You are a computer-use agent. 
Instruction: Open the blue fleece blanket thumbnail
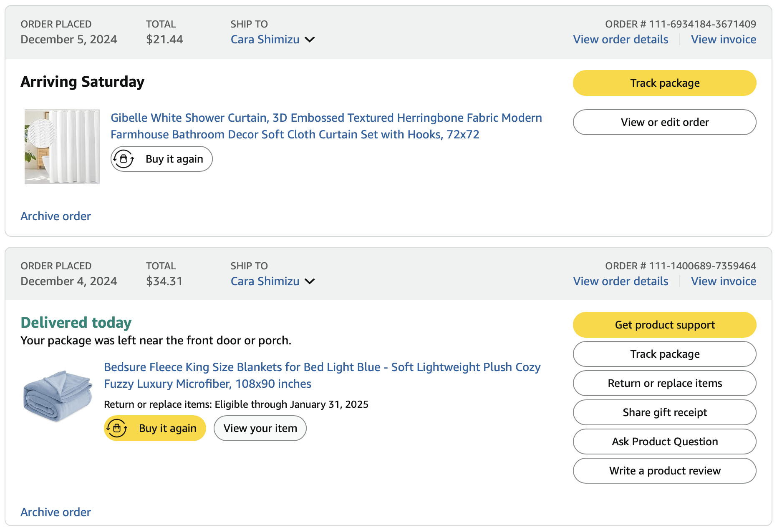pos(58,395)
